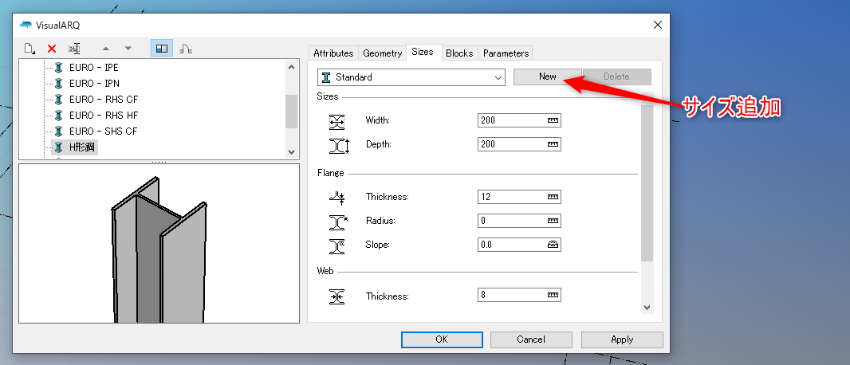Image resolution: width=850 pixels, height=365 pixels.
Task: Click the beam icon in Standard dropdown
Action: pyautogui.click(x=326, y=77)
